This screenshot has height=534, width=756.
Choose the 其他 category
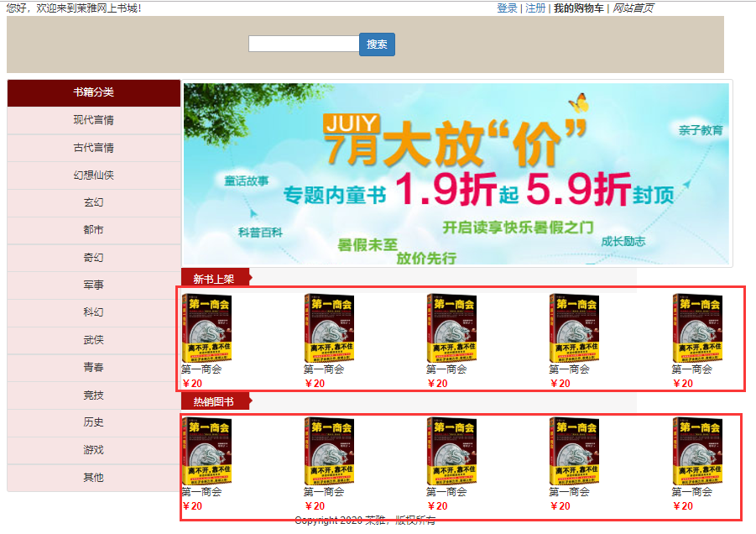[93, 478]
